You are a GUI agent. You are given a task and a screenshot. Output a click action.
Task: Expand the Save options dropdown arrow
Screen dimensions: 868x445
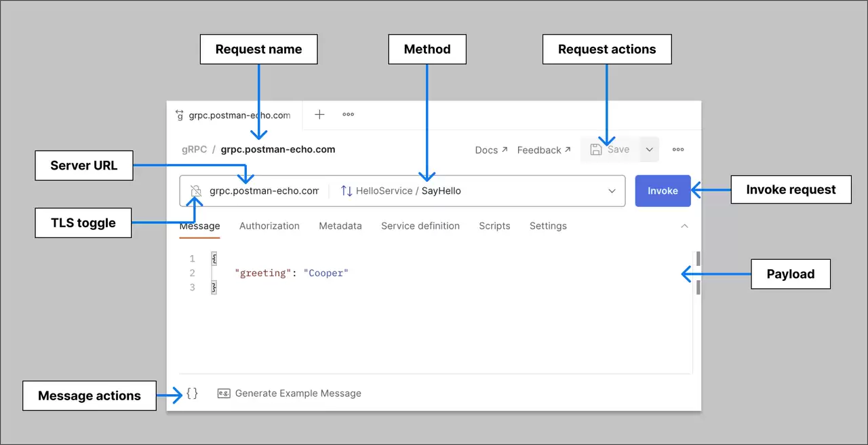(x=649, y=150)
